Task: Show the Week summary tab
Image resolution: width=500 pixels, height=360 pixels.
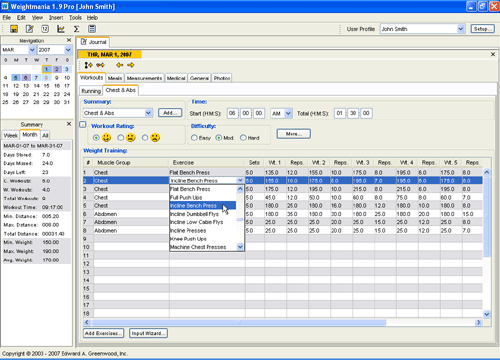Action: click(11, 135)
